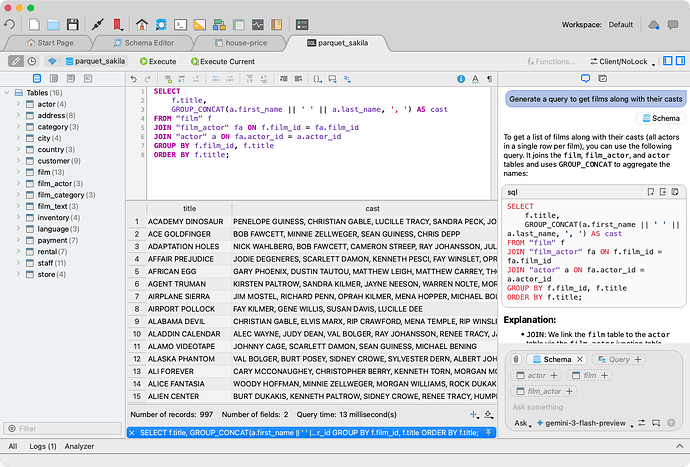Click the add-row plus icon near Query time

(473, 414)
